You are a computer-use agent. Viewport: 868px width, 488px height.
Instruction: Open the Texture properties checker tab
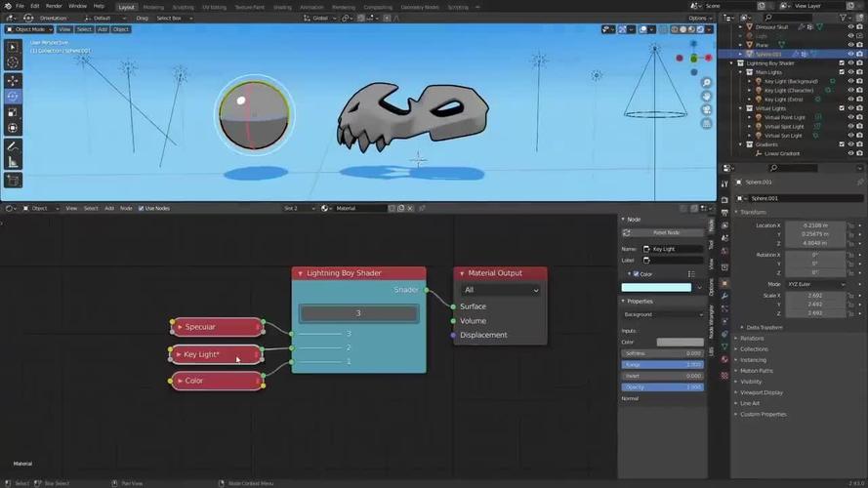(x=724, y=376)
